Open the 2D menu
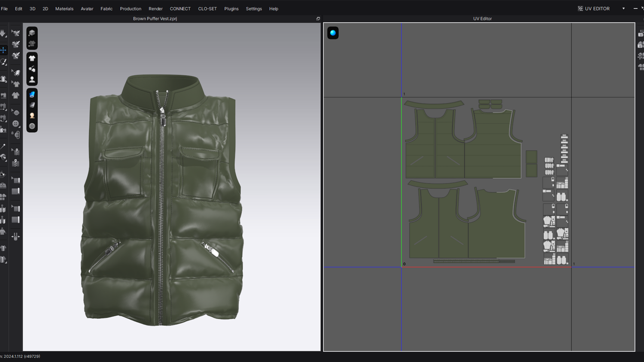Image resolution: width=644 pixels, height=362 pixels. [x=45, y=9]
